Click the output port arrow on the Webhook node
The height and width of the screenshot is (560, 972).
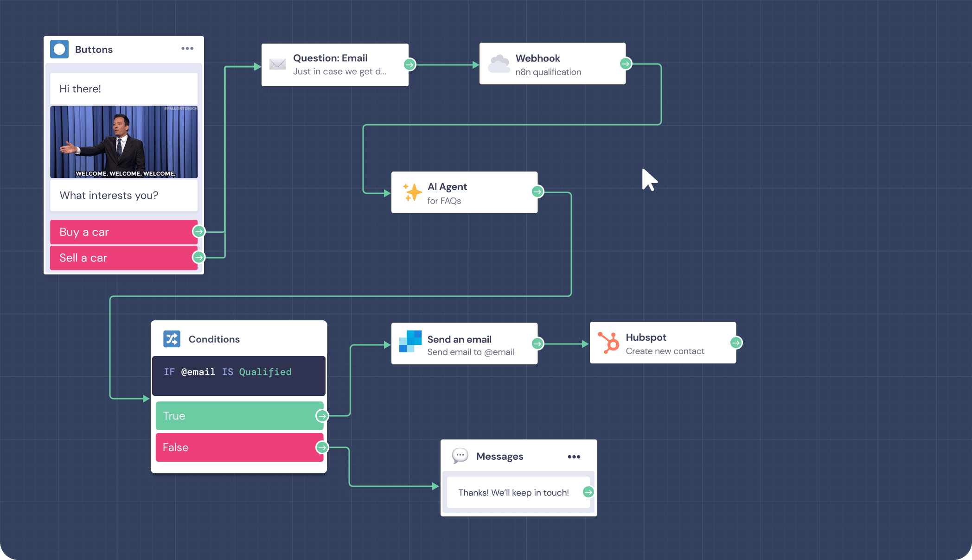[x=626, y=64]
